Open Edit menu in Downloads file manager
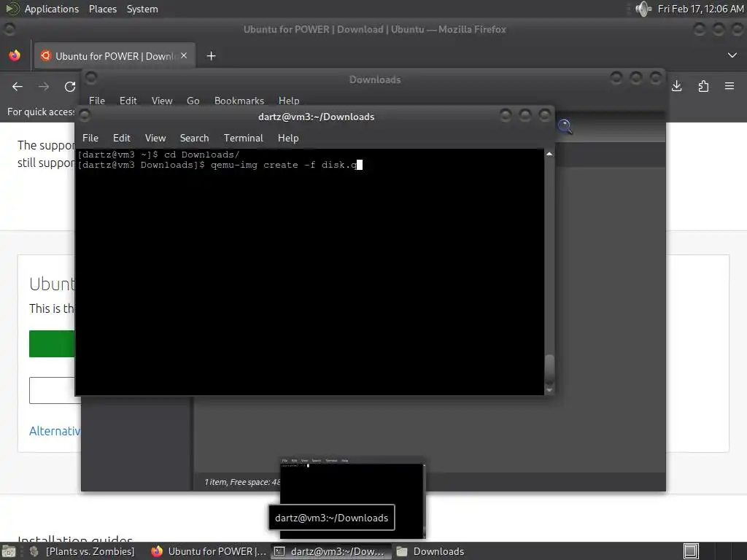The width and height of the screenshot is (747, 560). [128, 101]
